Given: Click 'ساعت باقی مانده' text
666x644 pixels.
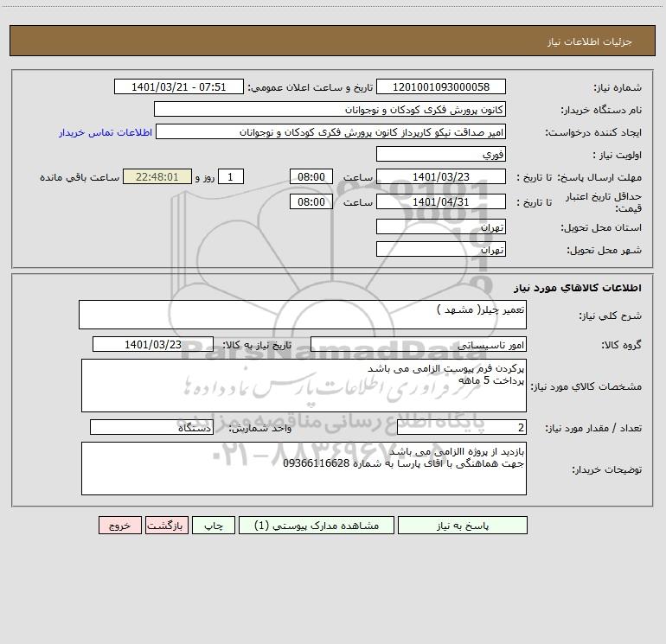Looking at the screenshot, I should (80, 177).
